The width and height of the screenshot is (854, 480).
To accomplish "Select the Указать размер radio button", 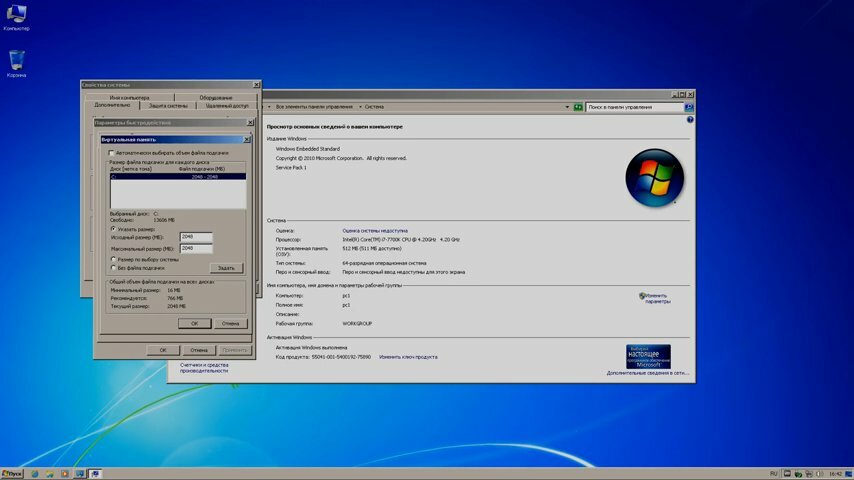I will tap(113, 229).
